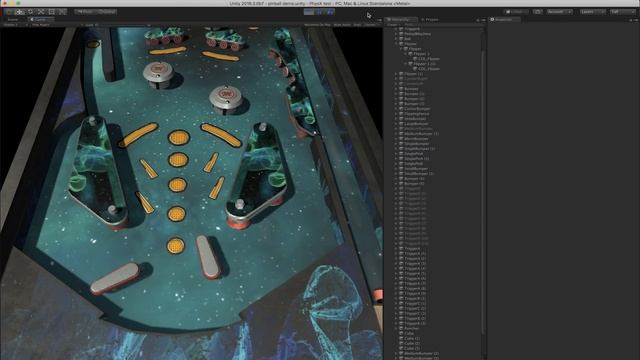Collapse the Puncher object
This screenshot has height=360, width=640.
396,328
